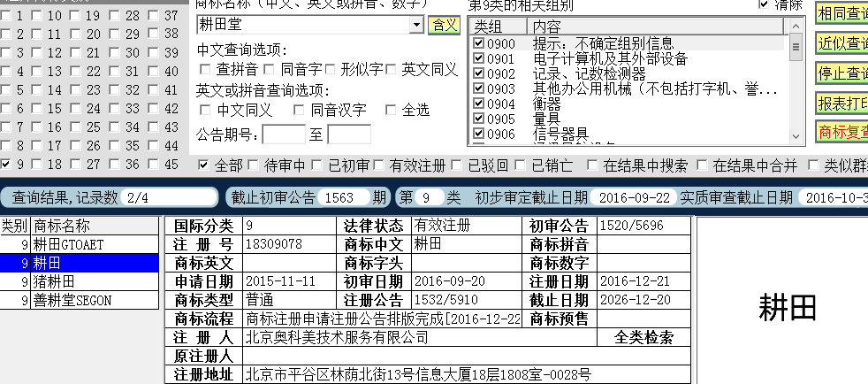The height and width of the screenshot is (384, 868).
Task: Tick the 形似字 checkbox
Action: pos(331,69)
